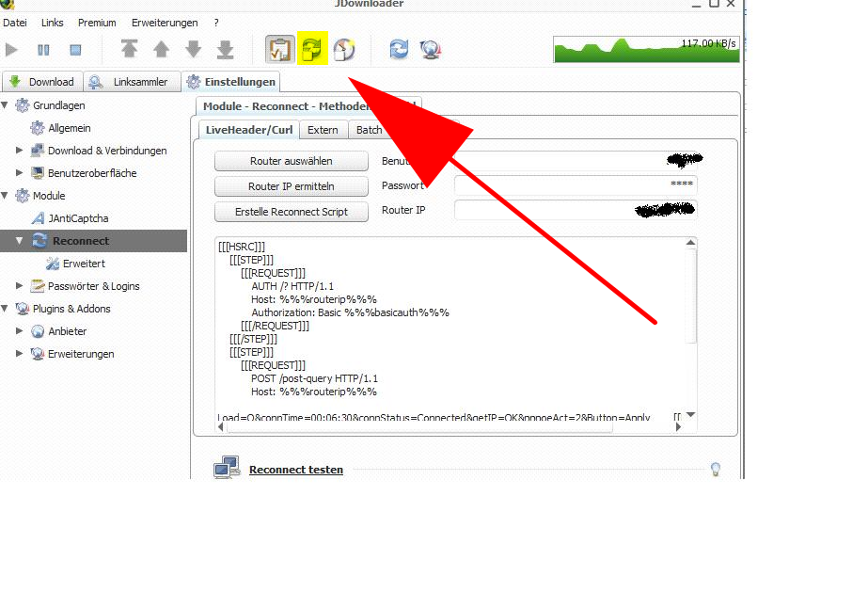The height and width of the screenshot is (608, 868).
Task: Pause downloads with the pause button
Action: [x=43, y=50]
